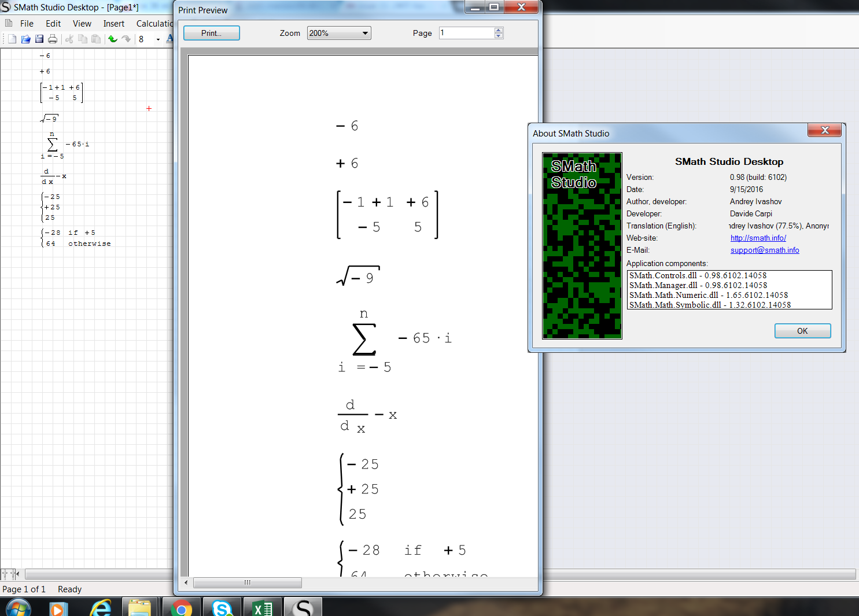859x616 pixels.
Task: Click the green Undo arrow icon
Action: [113, 39]
